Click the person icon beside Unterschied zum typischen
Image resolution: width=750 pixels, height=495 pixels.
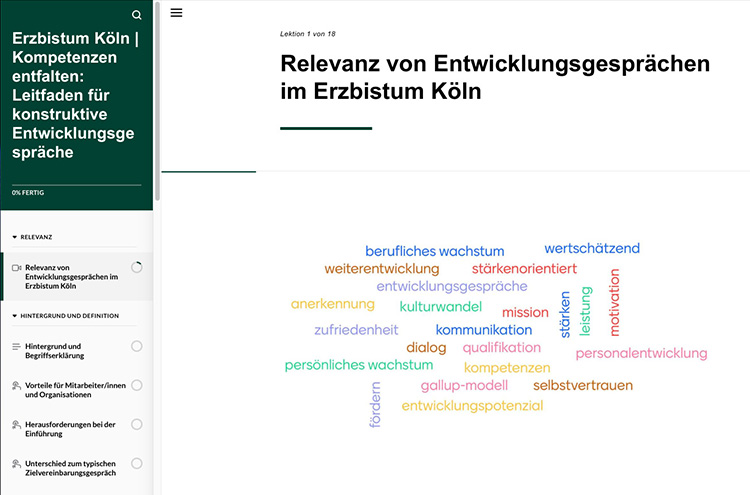[16, 464]
